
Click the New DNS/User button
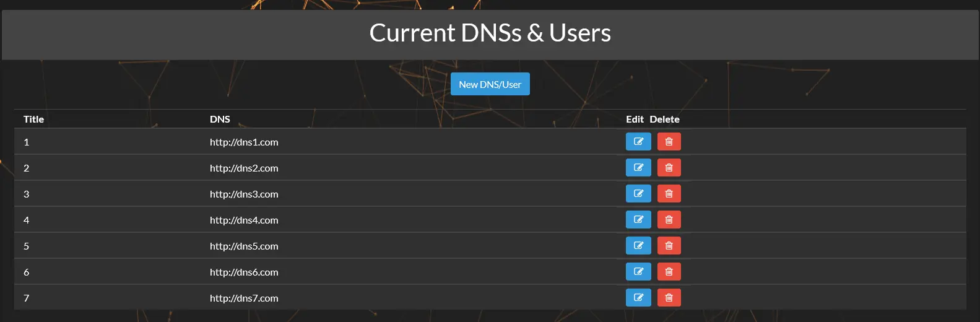490,84
